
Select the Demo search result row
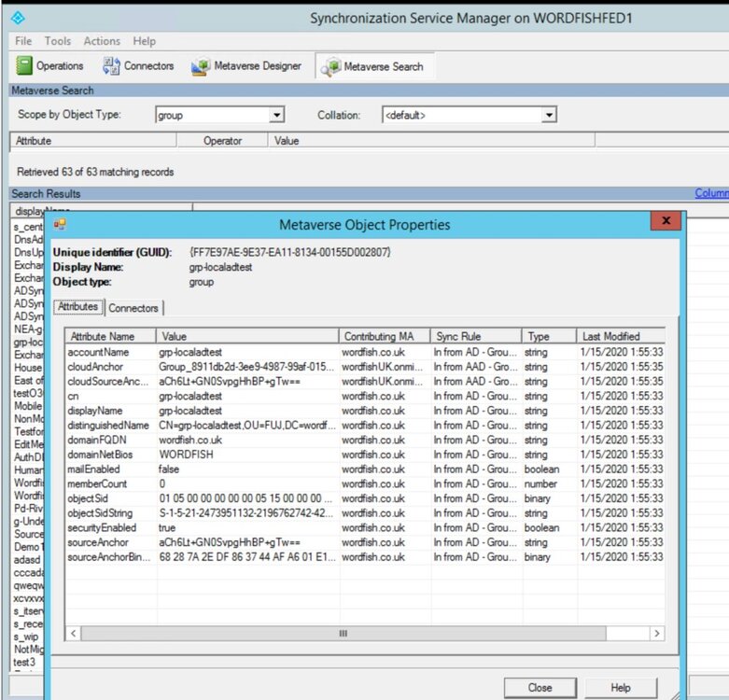[x=28, y=547]
